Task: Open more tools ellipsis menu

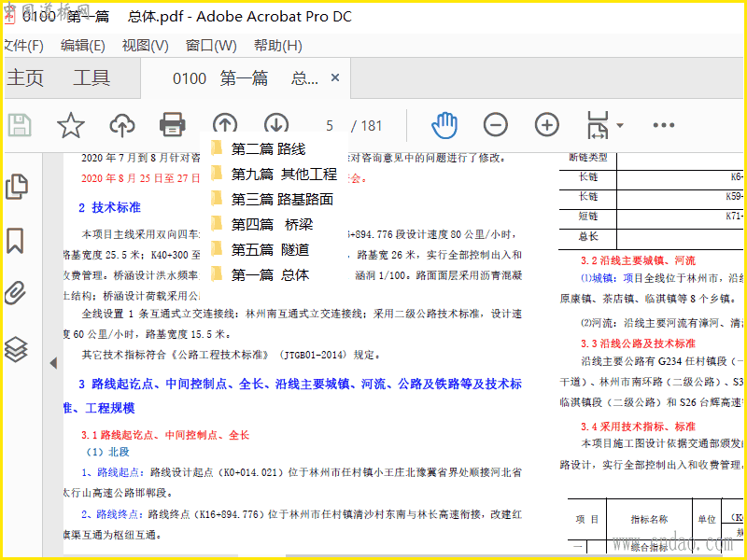Action: [664, 125]
